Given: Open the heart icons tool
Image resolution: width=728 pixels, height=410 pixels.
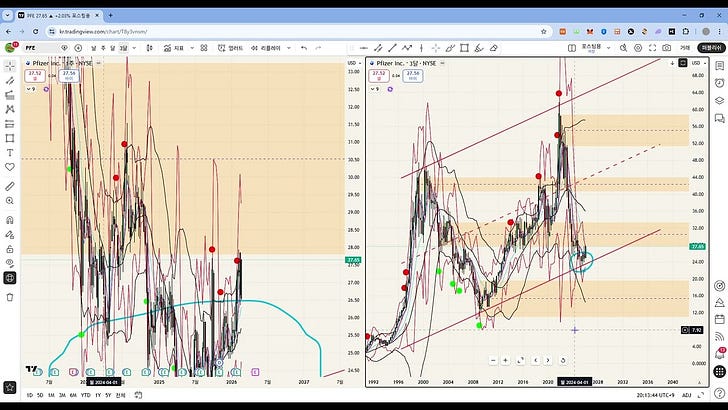Looking at the screenshot, I should click(x=10, y=167).
